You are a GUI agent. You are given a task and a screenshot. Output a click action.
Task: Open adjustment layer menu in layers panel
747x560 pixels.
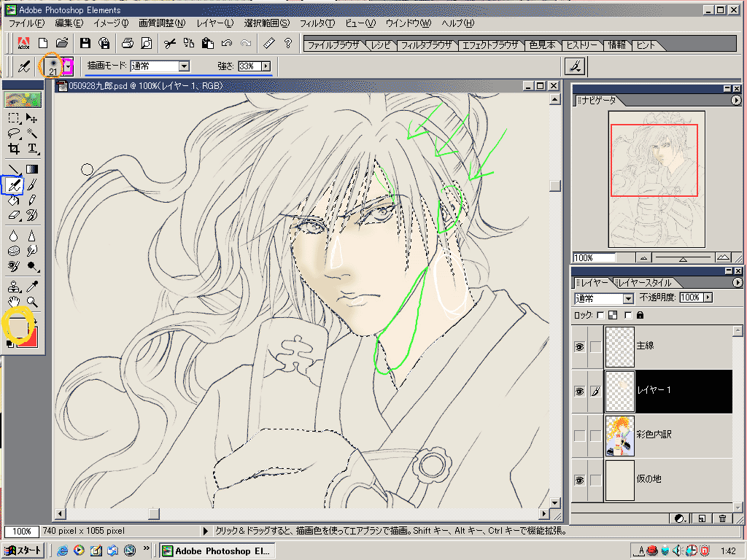coord(680,518)
